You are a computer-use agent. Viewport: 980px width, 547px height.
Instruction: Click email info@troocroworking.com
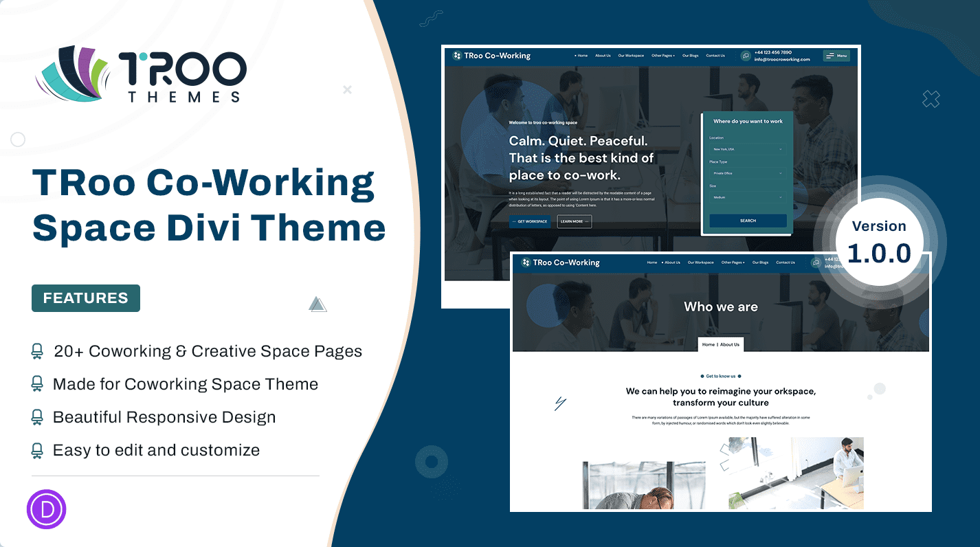pos(782,60)
